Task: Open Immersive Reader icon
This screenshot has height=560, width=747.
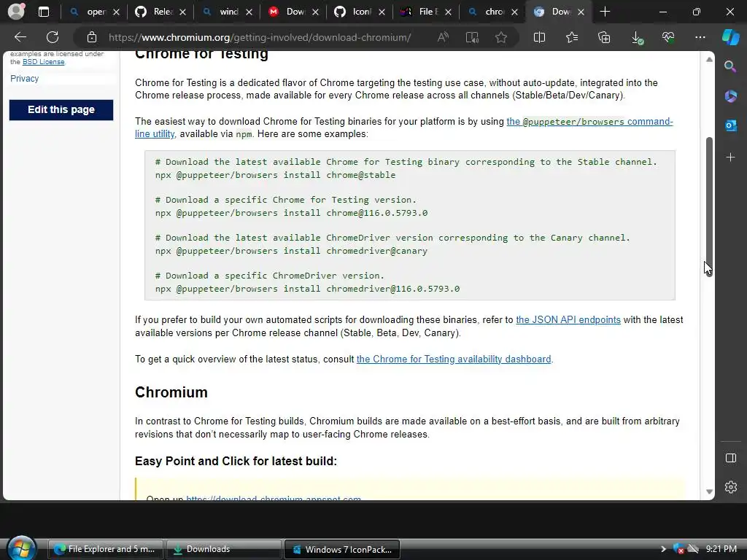Action: click(x=472, y=37)
